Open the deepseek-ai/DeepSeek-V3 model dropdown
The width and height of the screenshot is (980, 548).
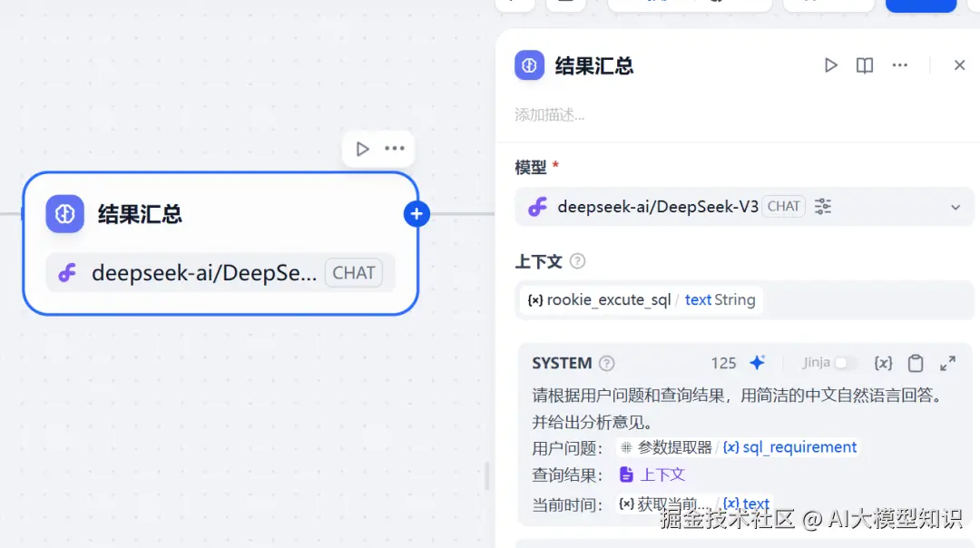744,207
